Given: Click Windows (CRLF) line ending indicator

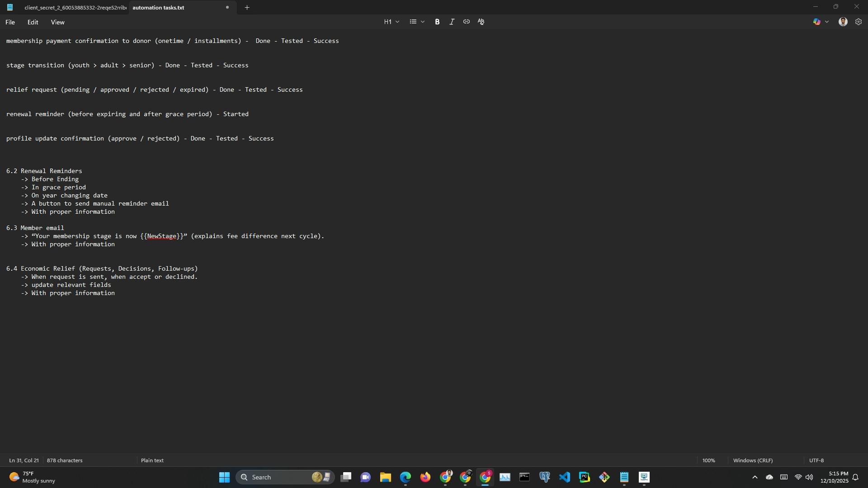Looking at the screenshot, I should [753, 460].
